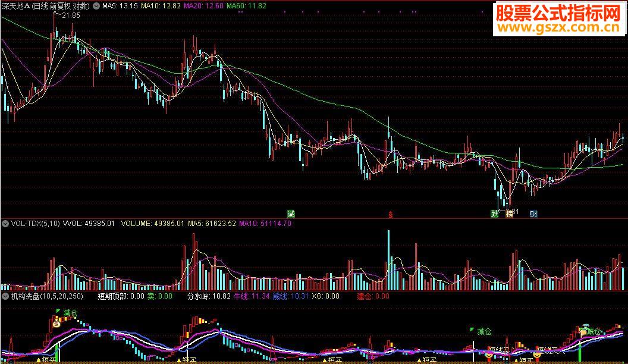The image size is (628, 364).
Task: Click the tallest cyan volume bar
Action: 388,261
